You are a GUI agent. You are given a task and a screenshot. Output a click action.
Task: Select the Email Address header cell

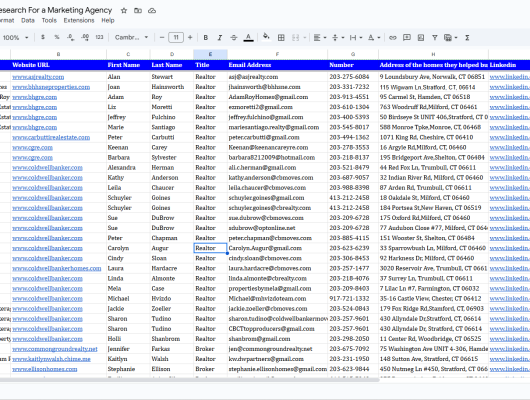(x=277, y=65)
